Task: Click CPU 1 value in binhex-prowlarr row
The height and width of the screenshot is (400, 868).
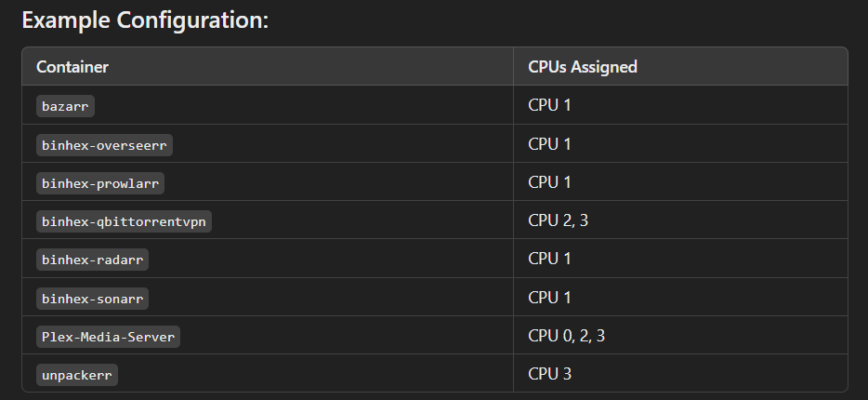Action: (549, 182)
